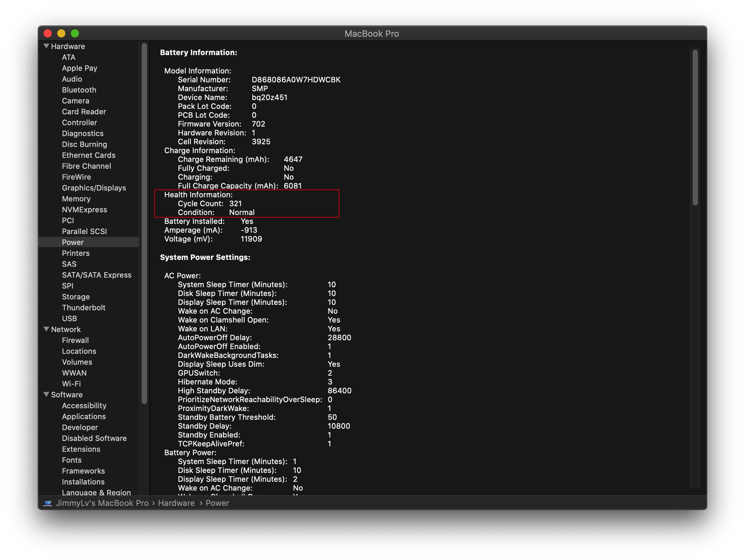The width and height of the screenshot is (745, 560).
Task: Open Applications under Software
Action: click(x=84, y=416)
